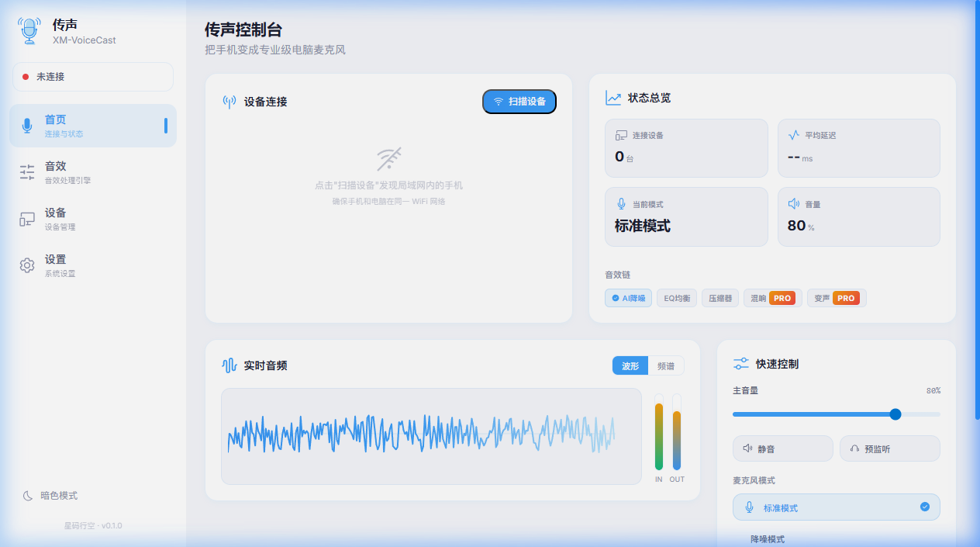The height and width of the screenshot is (547, 980).
Task: Click the settings gear icon in sidebar
Action: (27, 265)
